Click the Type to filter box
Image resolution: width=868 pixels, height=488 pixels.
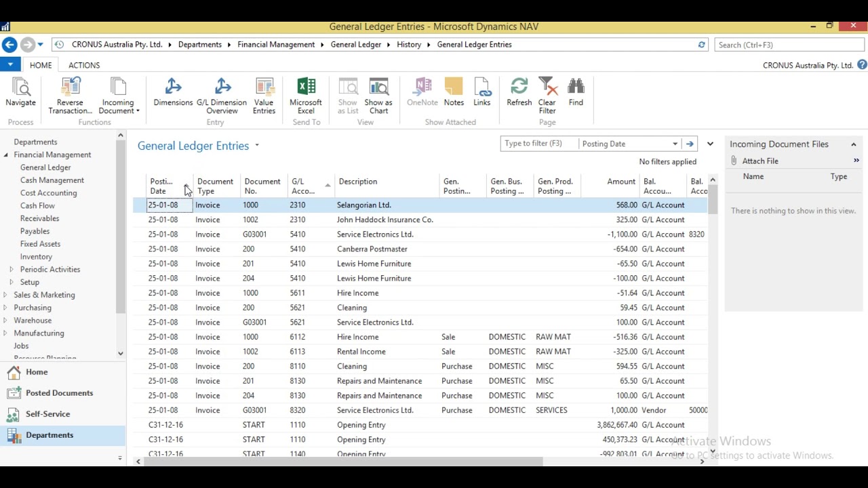coord(539,144)
